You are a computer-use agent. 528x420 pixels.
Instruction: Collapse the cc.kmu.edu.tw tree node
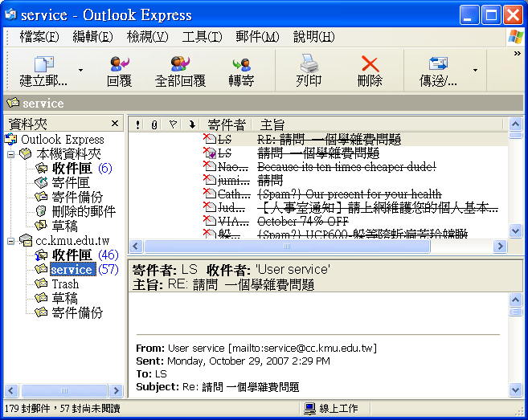click(x=10, y=241)
